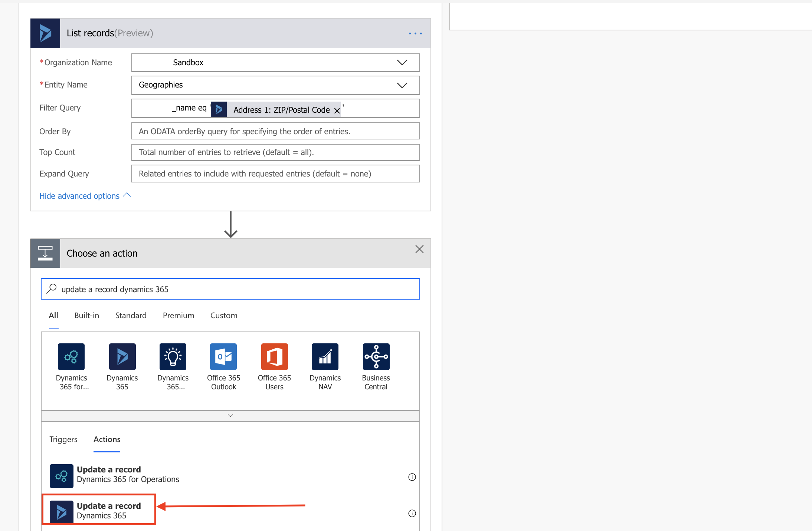Open the Organization Name dropdown
This screenshot has height=531, width=812.
tap(402, 63)
